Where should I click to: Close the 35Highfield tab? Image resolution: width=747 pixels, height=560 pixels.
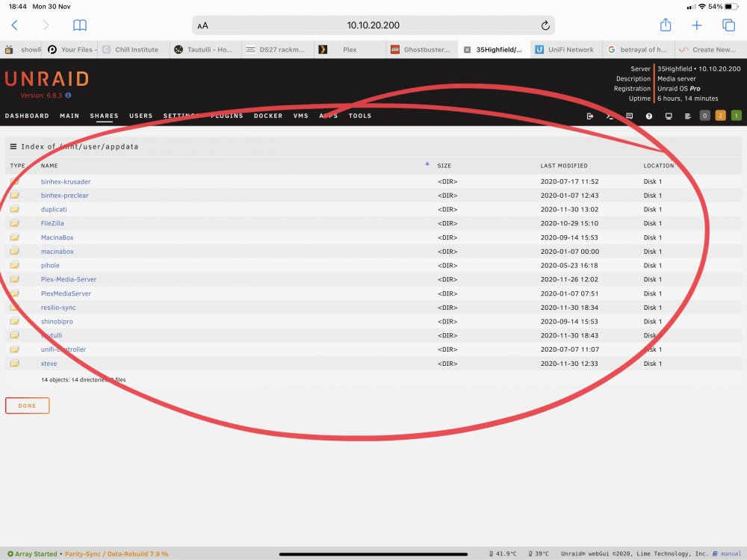click(x=468, y=49)
